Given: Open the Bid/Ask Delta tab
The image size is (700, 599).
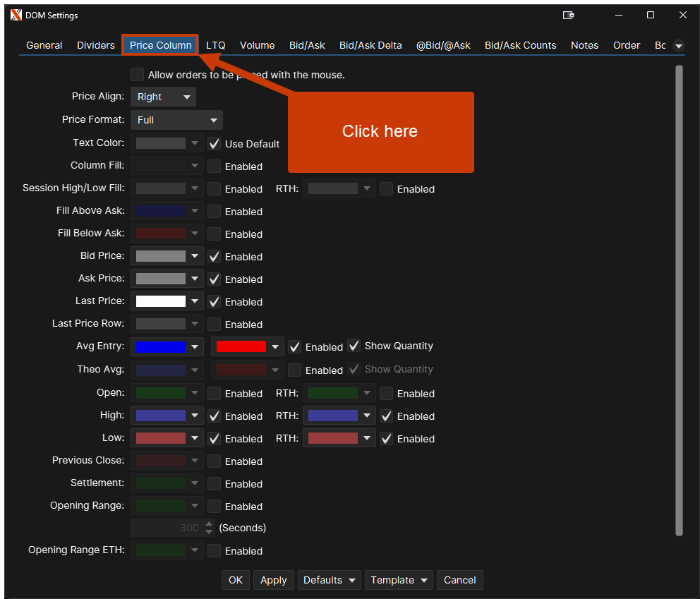Looking at the screenshot, I should click(370, 45).
